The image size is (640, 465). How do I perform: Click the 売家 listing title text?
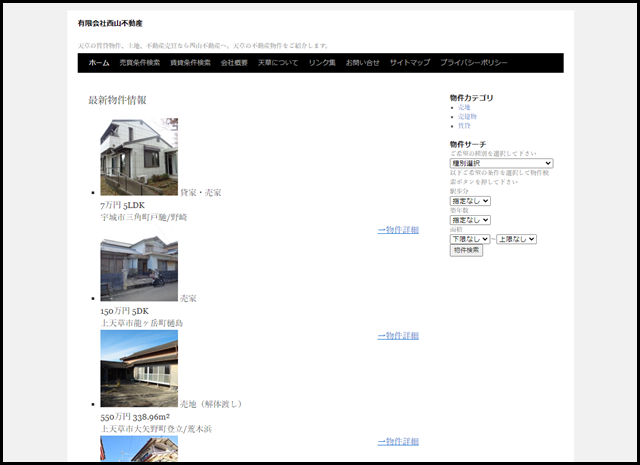[x=188, y=298]
